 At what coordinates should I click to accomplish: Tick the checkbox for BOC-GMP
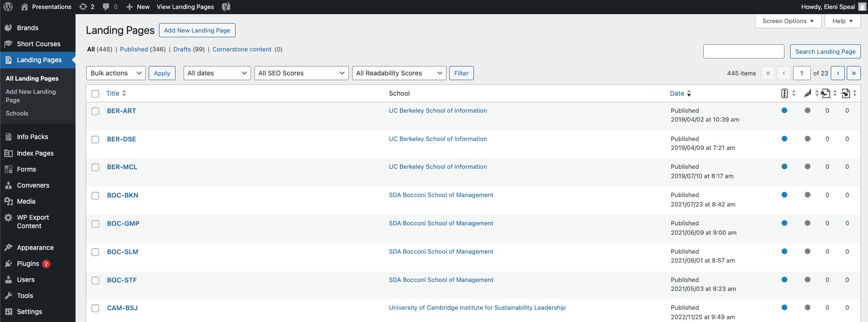[95, 224]
